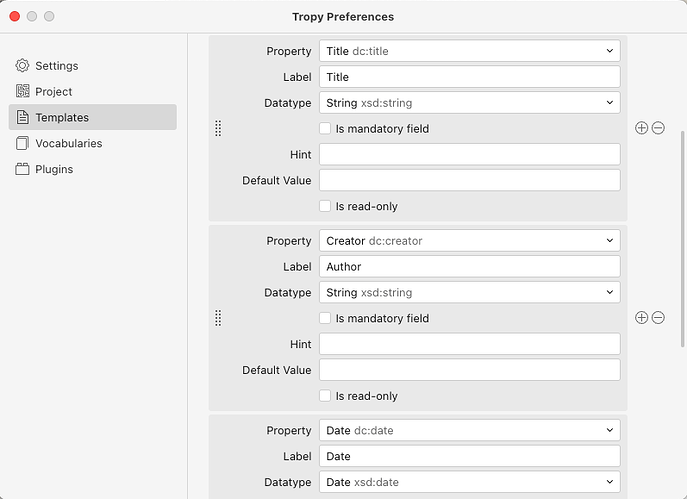Add a field after Creator using plus icon

tap(641, 318)
